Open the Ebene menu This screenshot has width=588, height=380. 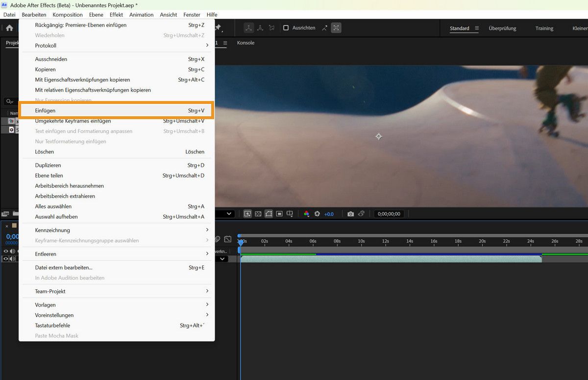(x=96, y=15)
